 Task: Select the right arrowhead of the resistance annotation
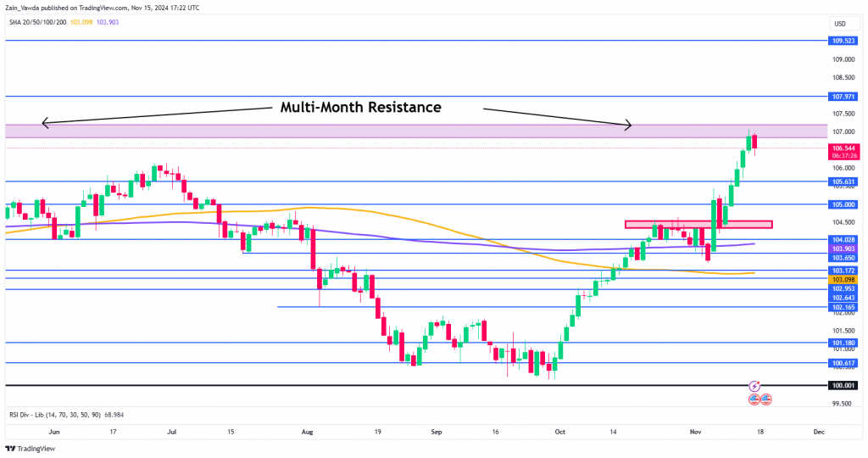pyautogui.click(x=628, y=125)
